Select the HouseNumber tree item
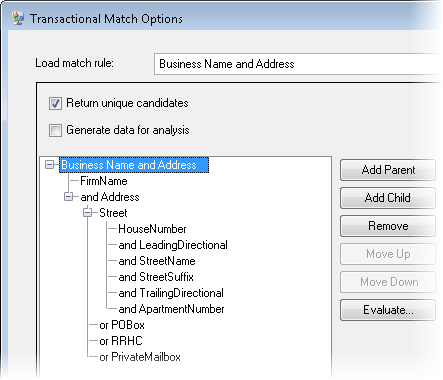This screenshot has width=443, height=380. click(x=152, y=229)
